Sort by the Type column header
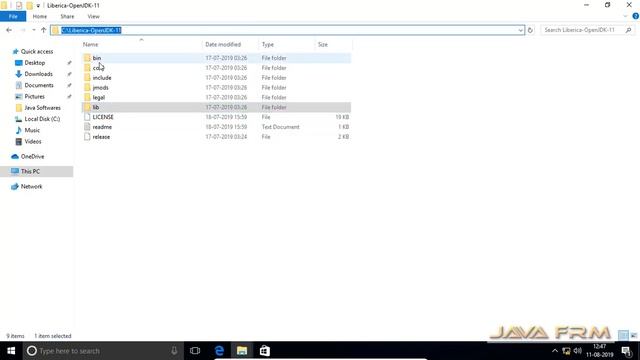 click(x=268, y=44)
